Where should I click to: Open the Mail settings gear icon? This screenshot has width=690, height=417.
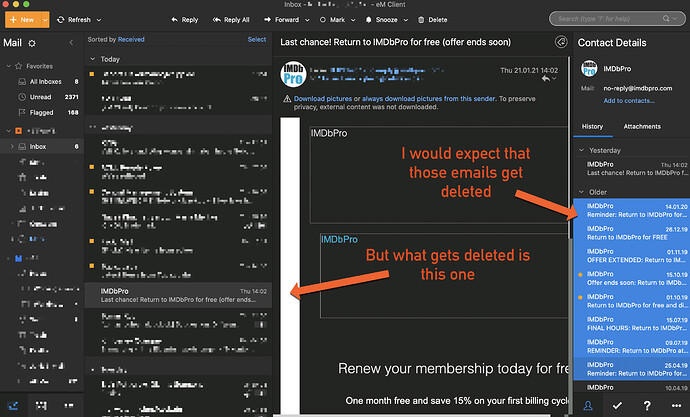pos(32,43)
